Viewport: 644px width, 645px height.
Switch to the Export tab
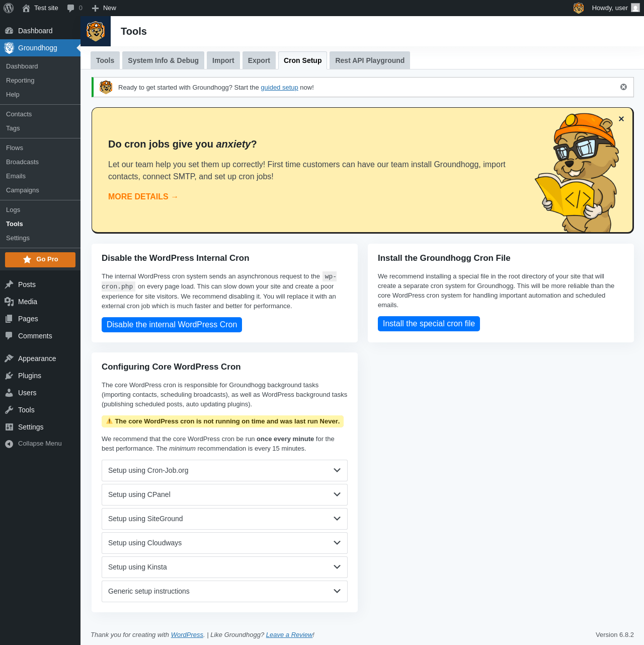[259, 60]
